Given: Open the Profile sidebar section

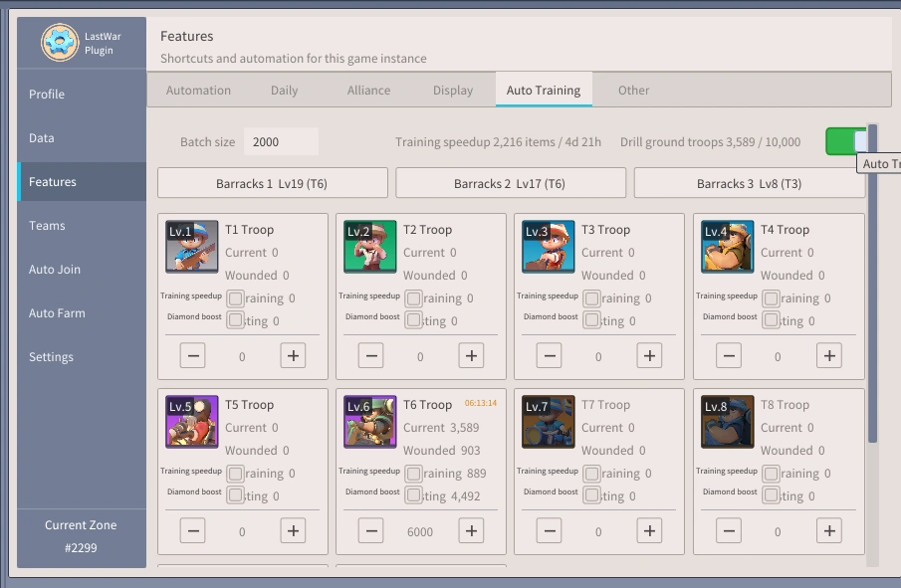Looking at the screenshot, I should [x=82, y=95].
